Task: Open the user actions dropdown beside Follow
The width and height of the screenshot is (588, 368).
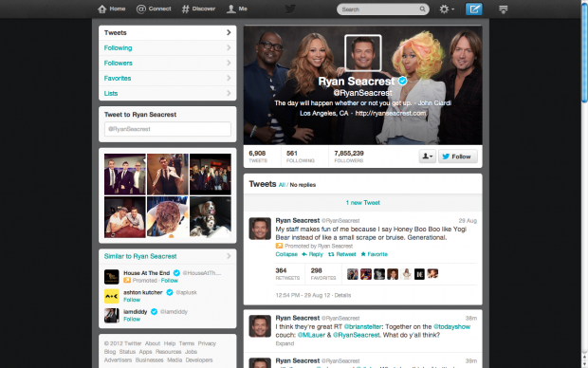Action: tap(427, 156)
